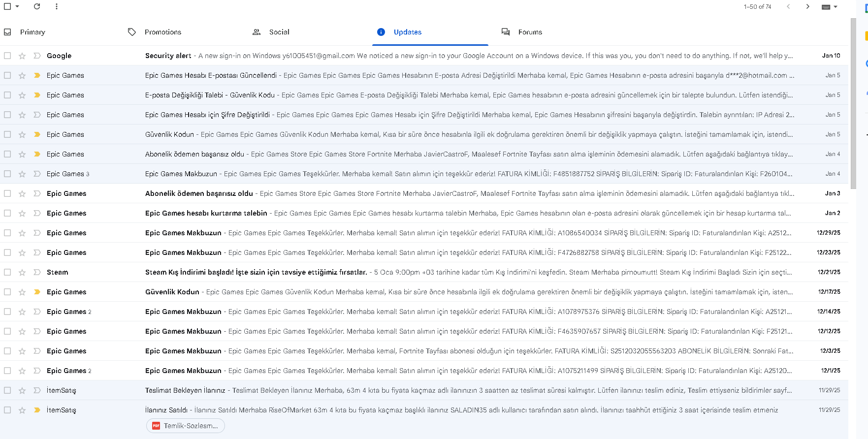The width and height of the screenshot is (868, 439).
Task: Open the Google Security alert email
Action: tap(424, 56)
